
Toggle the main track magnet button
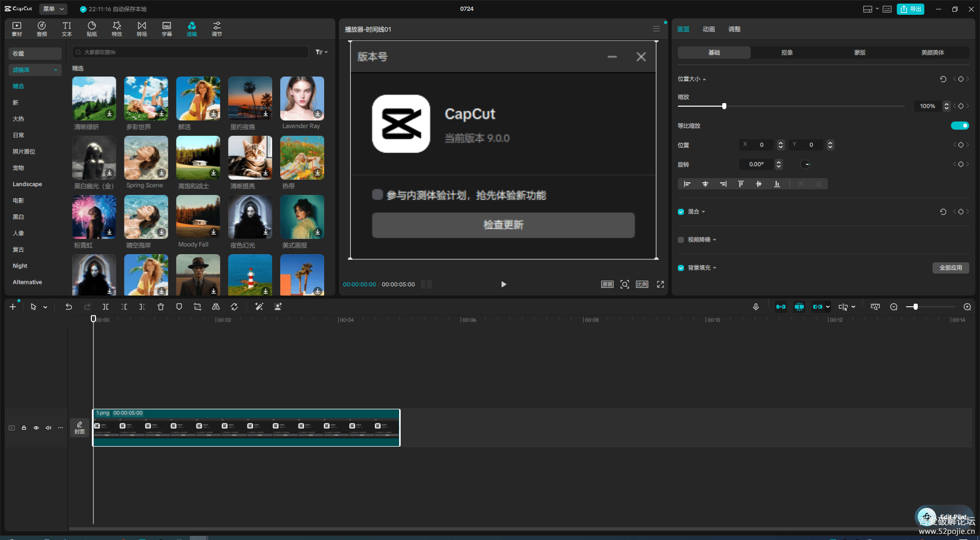click(781, 307)
